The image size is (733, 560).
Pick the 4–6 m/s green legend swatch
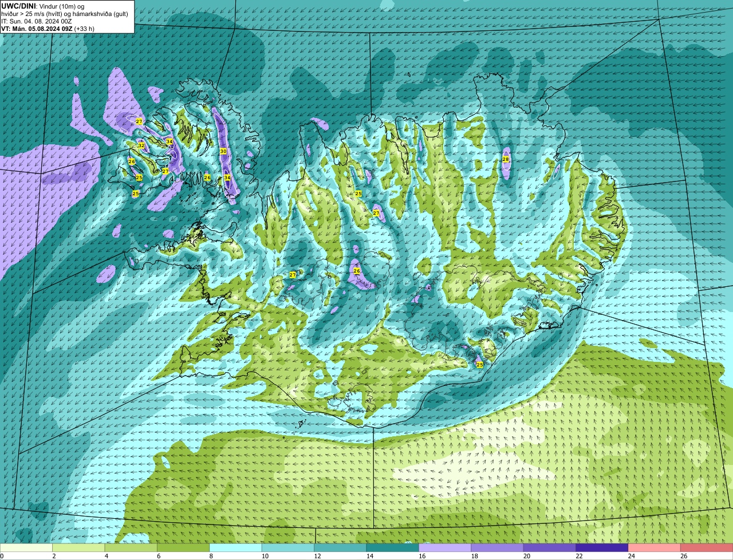[x=131, y=547]
